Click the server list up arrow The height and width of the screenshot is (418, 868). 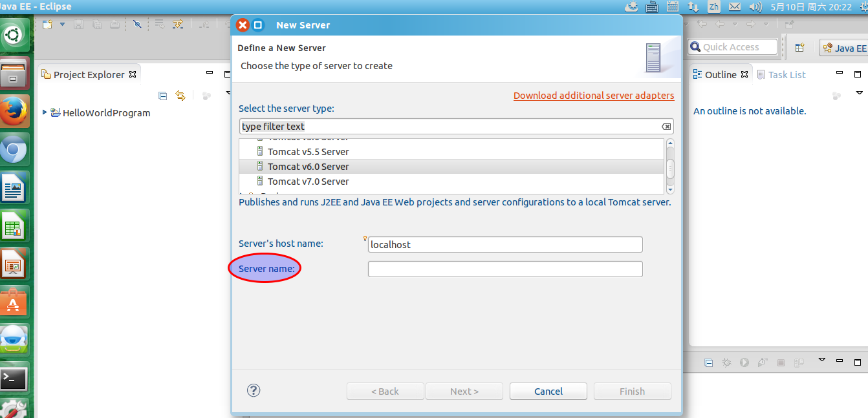(670, 143)
